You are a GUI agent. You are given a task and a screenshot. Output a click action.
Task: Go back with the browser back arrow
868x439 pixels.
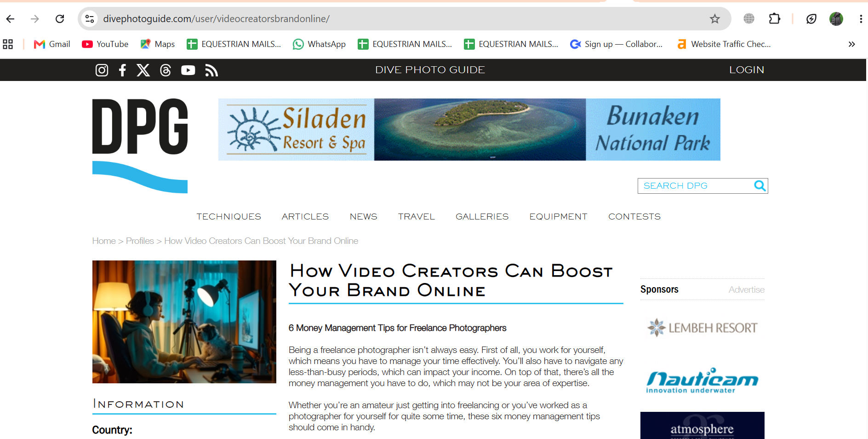pos(11,19)
